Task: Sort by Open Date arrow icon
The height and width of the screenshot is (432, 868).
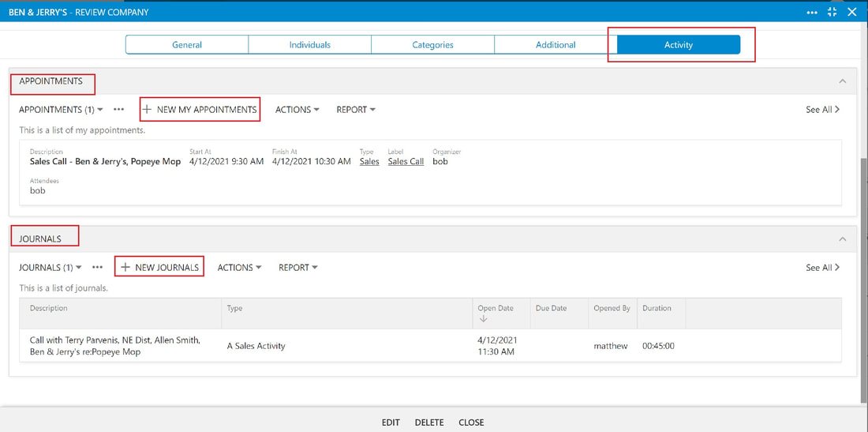Action: tap(483, 318)
